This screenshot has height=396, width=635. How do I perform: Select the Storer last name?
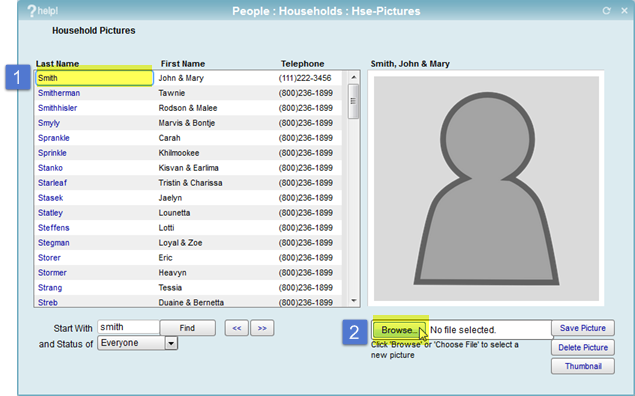tap(49, 258)
